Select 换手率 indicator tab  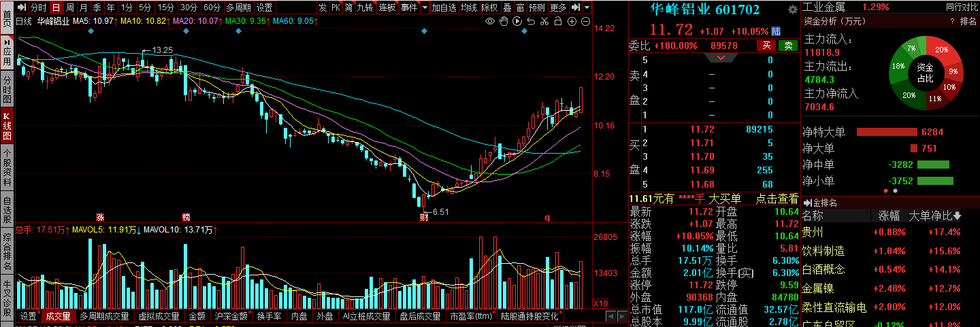269,316
